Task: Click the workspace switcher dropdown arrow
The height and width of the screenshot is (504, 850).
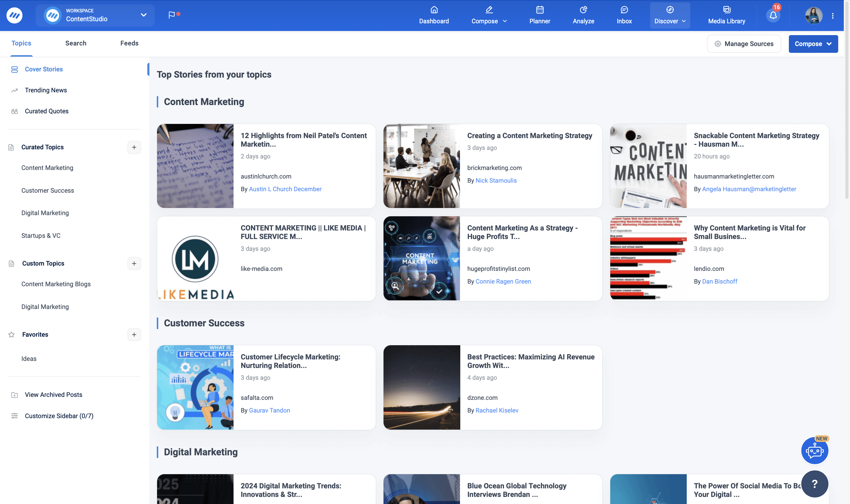Action: tap(142, 15)
